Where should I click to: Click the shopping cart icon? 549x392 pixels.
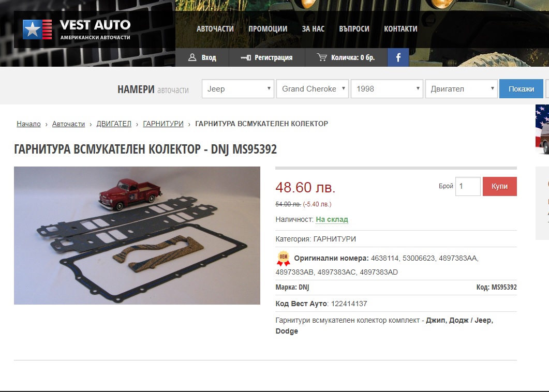click(322, 57)
